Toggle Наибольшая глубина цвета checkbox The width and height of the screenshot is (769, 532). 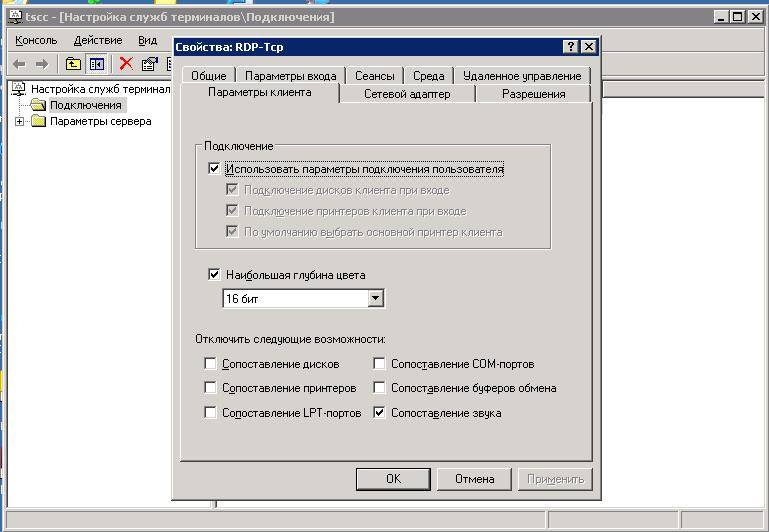pyautogui.click(x=214, y=275)
